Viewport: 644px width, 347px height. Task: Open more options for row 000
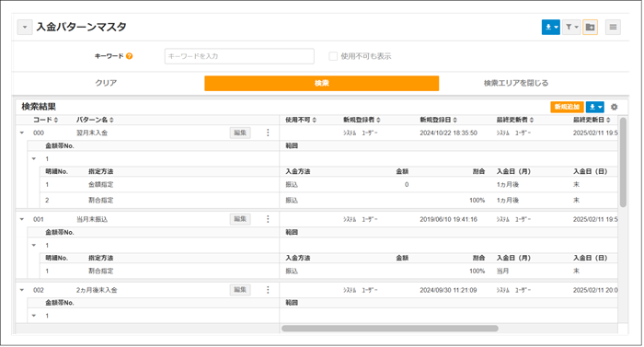(268, 133)
